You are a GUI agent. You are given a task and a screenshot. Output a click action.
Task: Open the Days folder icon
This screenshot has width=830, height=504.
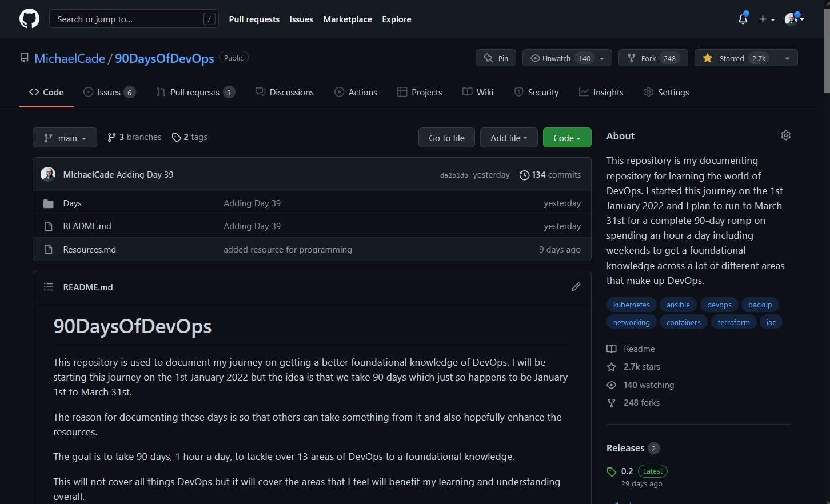point(49,203)
